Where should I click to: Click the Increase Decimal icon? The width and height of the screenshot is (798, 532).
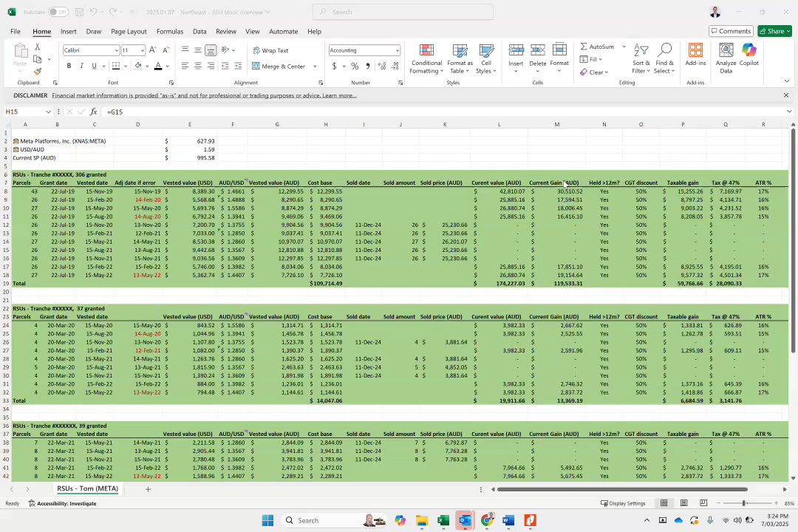point(382,66)
